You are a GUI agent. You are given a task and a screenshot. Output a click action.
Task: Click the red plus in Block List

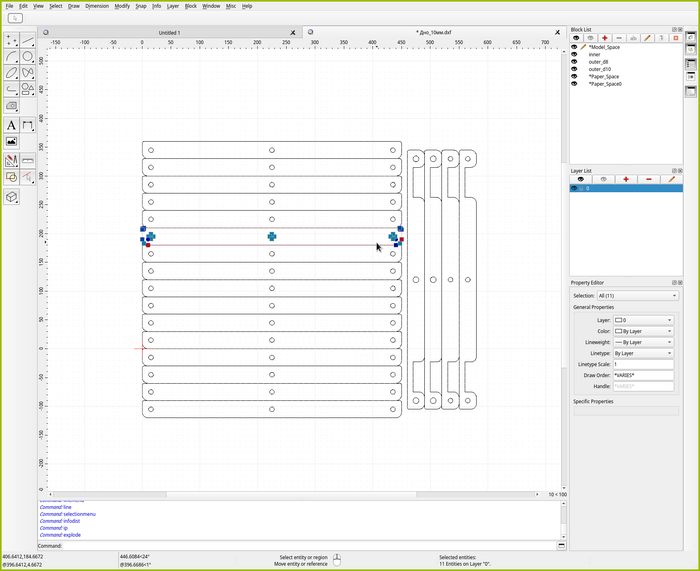click(605, 38)
